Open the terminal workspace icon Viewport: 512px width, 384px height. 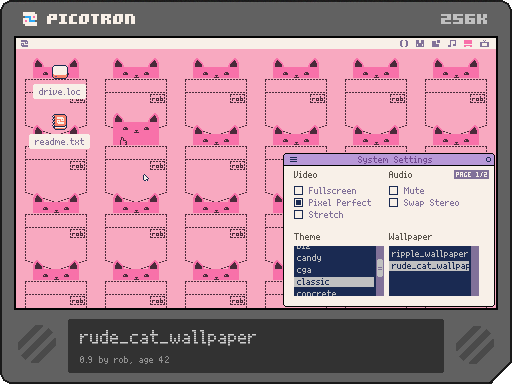tap(484, 43)
